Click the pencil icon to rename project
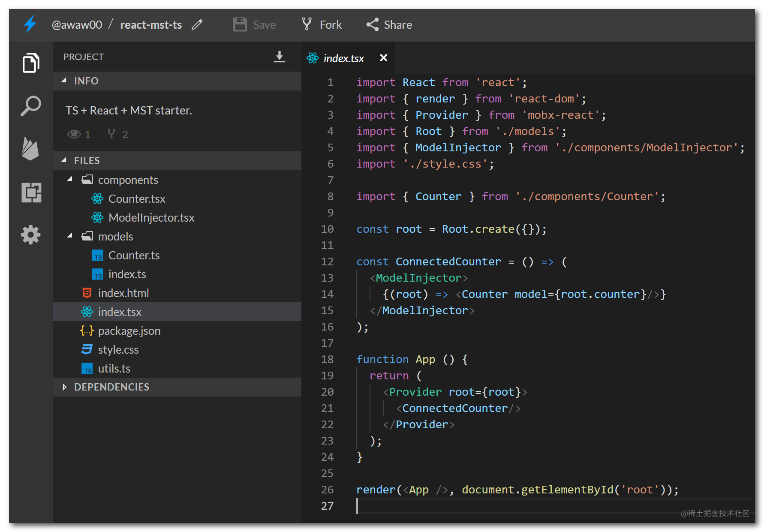This screenshot has height=532, width=764. (x=197, y=25)
